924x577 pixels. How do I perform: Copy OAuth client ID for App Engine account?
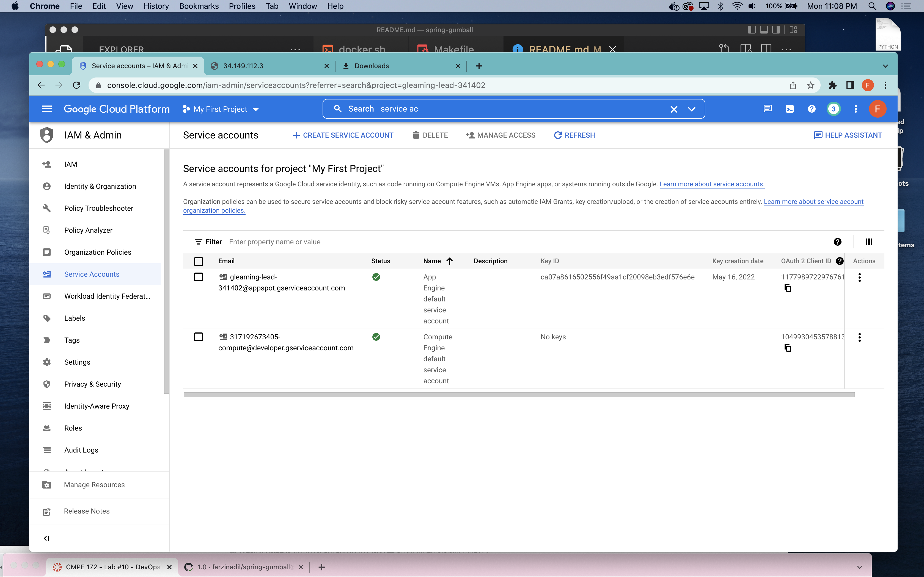click(787, 288)
